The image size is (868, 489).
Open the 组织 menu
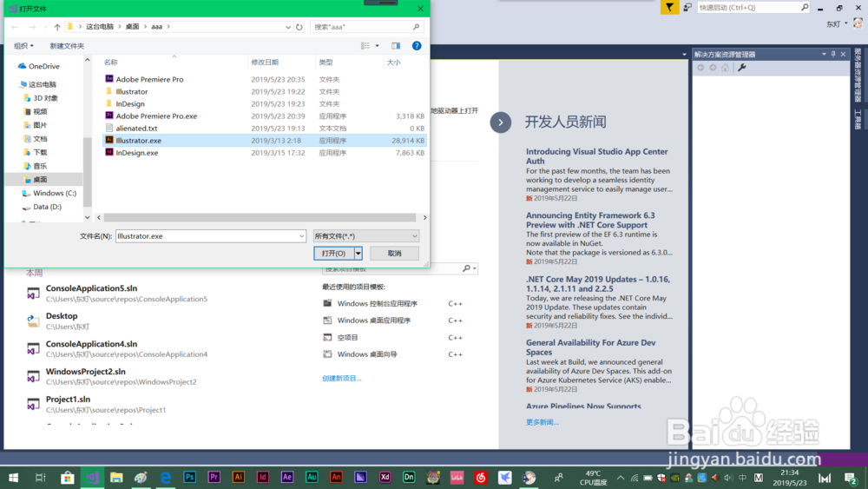click(23, 46)
